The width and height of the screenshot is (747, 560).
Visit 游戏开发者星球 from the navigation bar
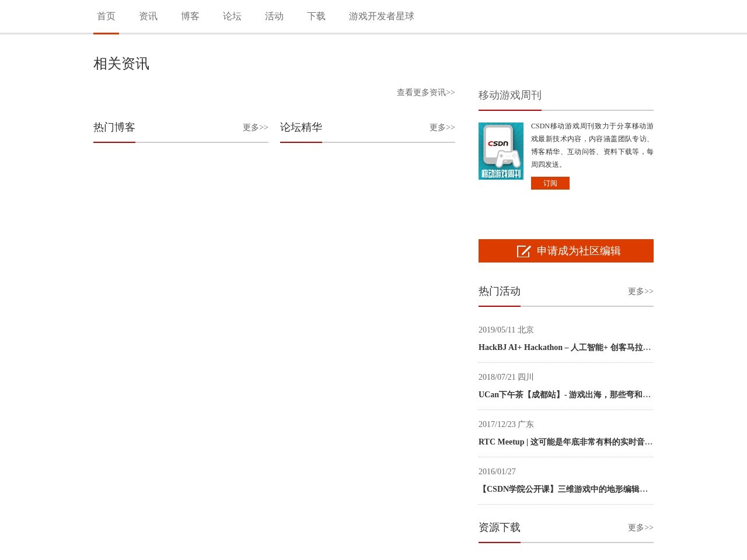[x=381, y=16]
